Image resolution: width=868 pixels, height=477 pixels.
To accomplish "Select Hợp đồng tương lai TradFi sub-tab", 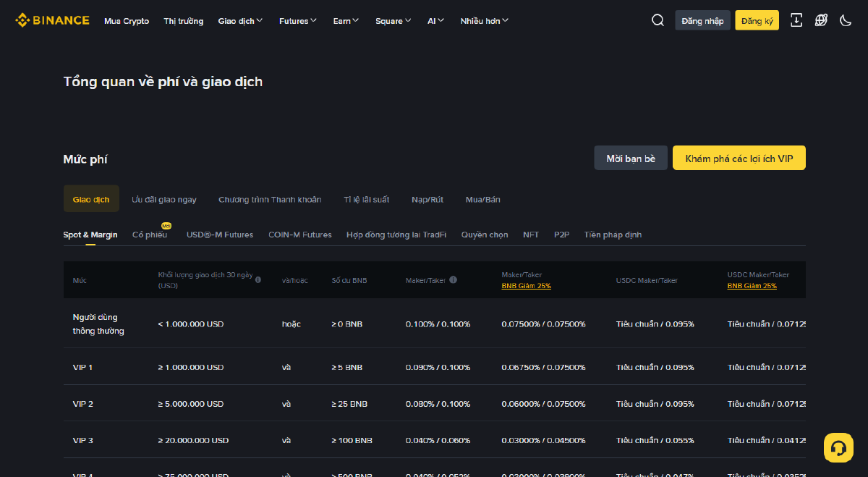I will pos(396,235).
